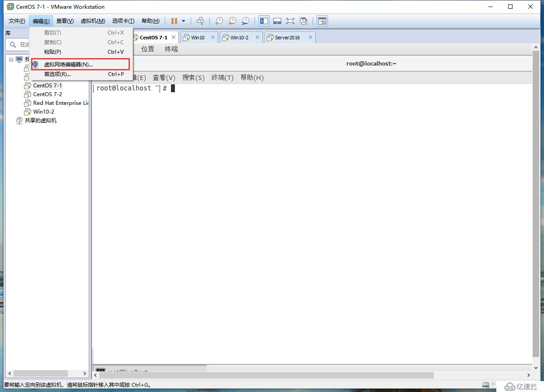Toggle thumbnail bar view icon
Screen dimensions: 544x392
click(277, 21)
